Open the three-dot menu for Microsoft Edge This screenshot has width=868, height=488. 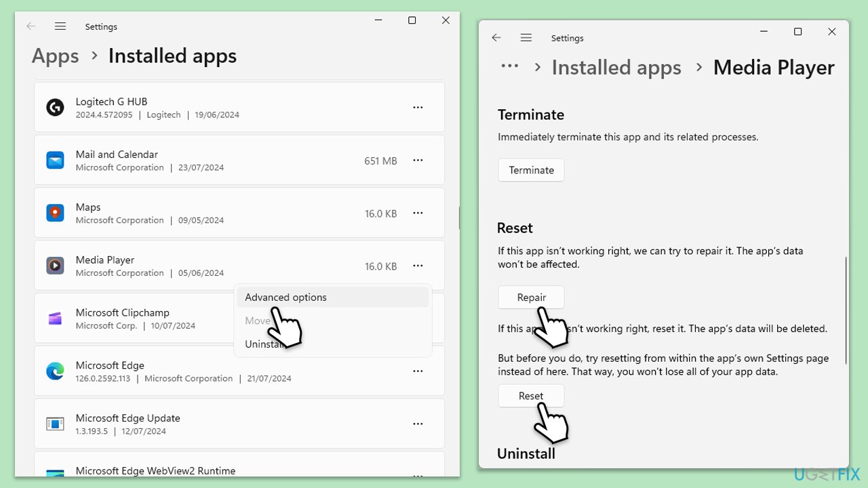(x=418, y=371)
